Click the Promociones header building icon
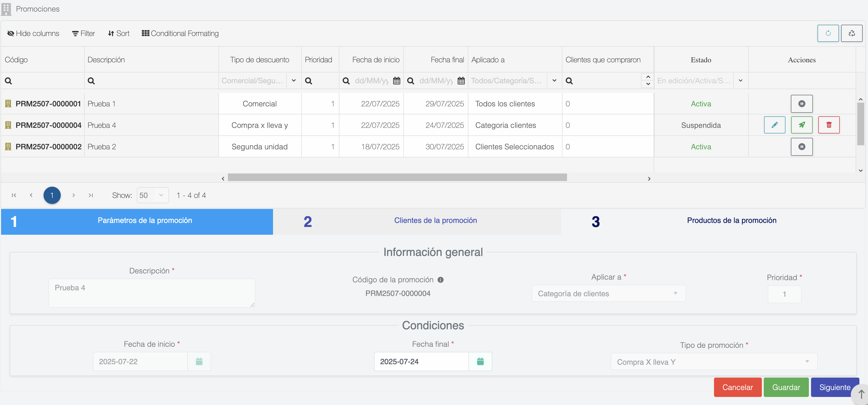This screenshot has height=405, width=868. point(6,9)
